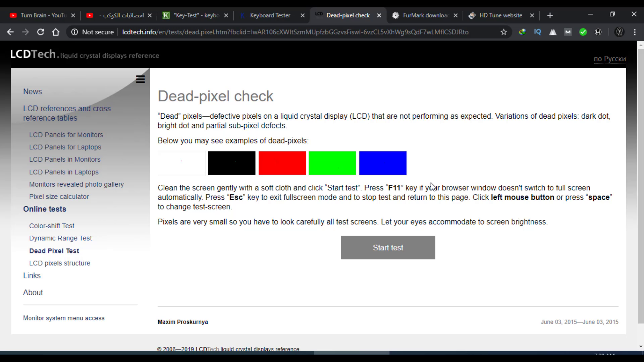Viewport: 644px width, 362px height.
Task: Click the browser forward navigation arrow
Action: (25, 32)
